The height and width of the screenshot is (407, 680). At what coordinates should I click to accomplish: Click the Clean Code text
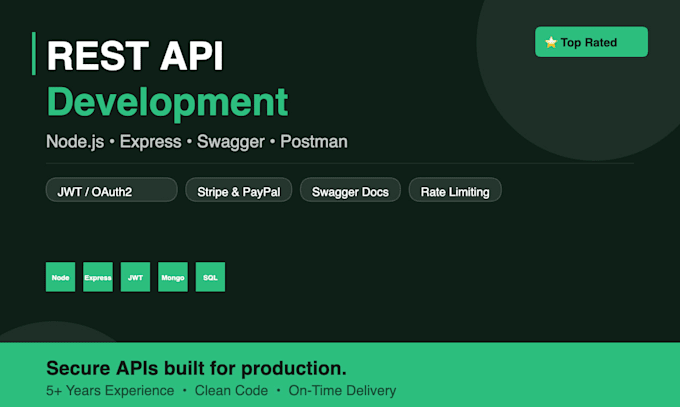coord(231,391)
